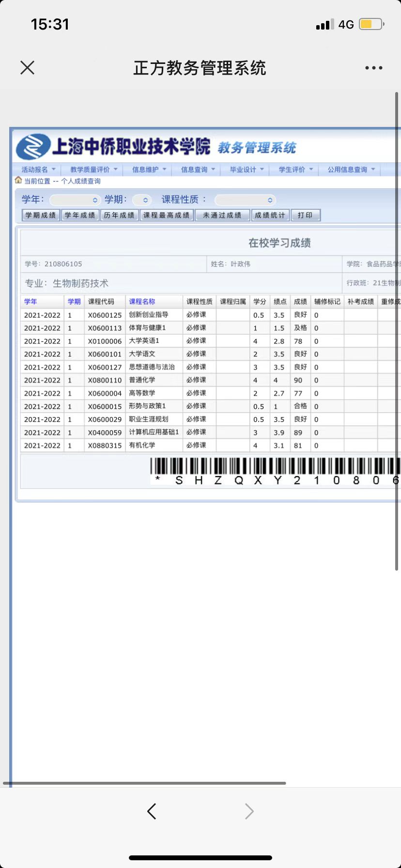Click the 历年成绩 button
Screen dimensions: 401x868
pos(119,215)
